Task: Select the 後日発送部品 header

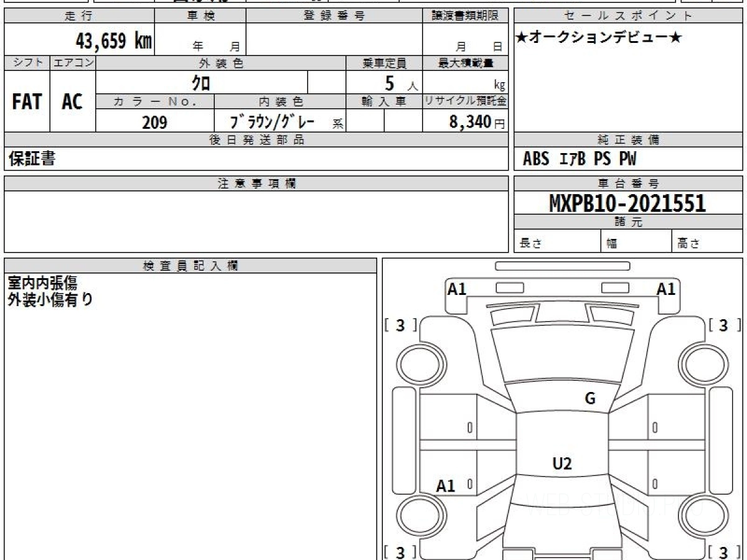Action: [x=256, y=140]
